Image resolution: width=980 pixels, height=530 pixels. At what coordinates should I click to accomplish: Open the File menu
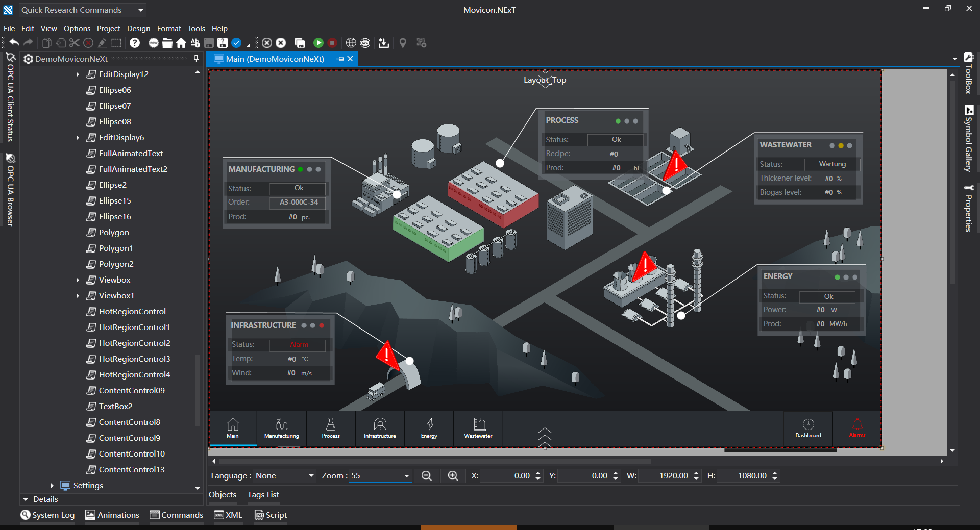coord(9,29)
